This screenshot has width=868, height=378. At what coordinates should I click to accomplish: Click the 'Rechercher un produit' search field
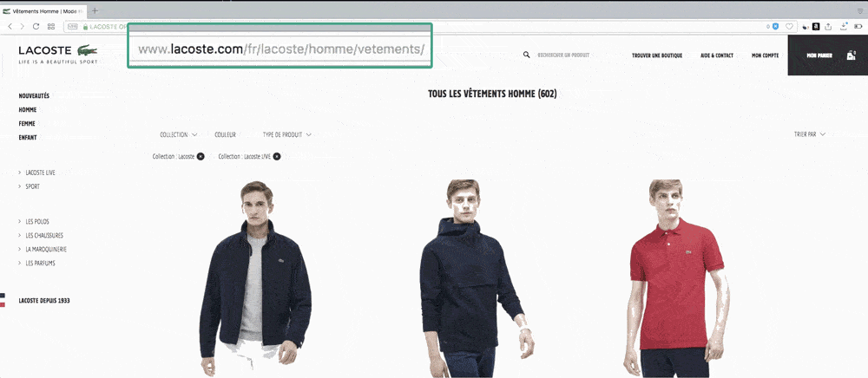[x=563, y=55]
